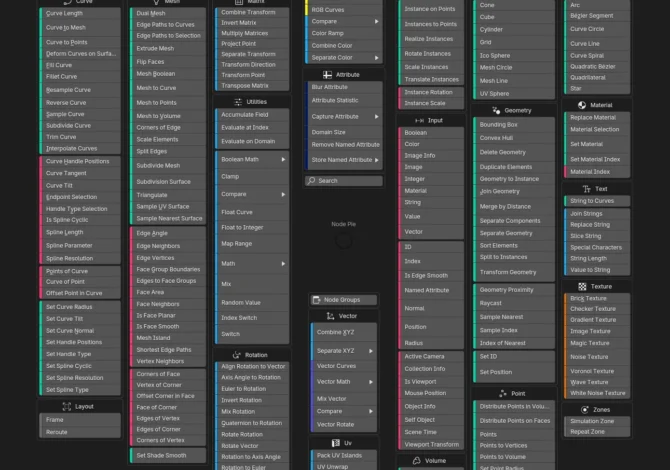Add a Noise Texture node
The width and height of the screenshot is (670, 470).
pos(597,357)
